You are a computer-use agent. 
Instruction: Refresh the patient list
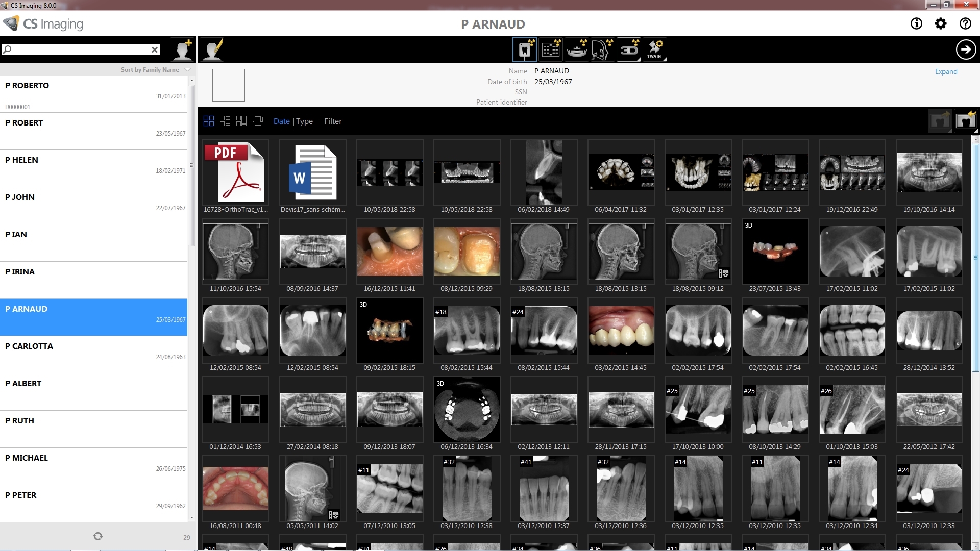(x=98, y=536)
